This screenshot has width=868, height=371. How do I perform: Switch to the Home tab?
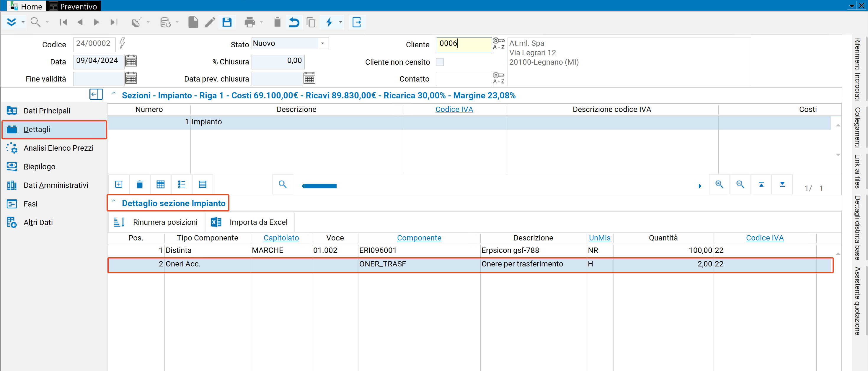26,6
